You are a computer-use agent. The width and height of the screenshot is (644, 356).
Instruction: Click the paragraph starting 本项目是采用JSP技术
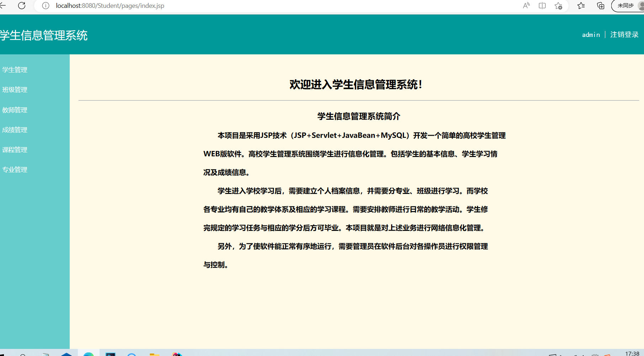(x=355, y=154)
